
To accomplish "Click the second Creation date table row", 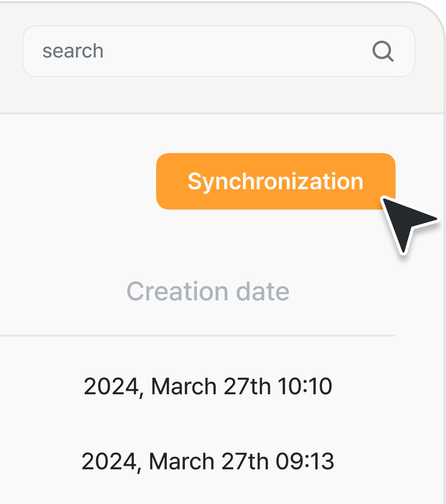I will pos(208,461).
